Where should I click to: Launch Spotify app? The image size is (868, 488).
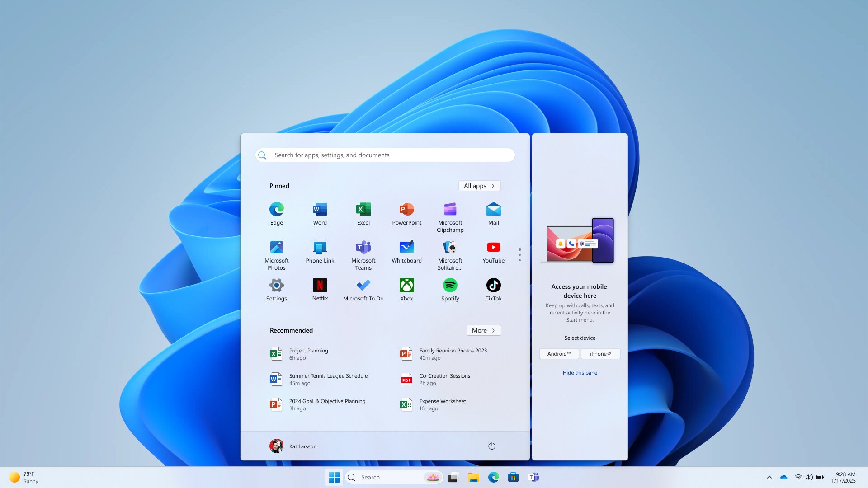coord(450,285)
